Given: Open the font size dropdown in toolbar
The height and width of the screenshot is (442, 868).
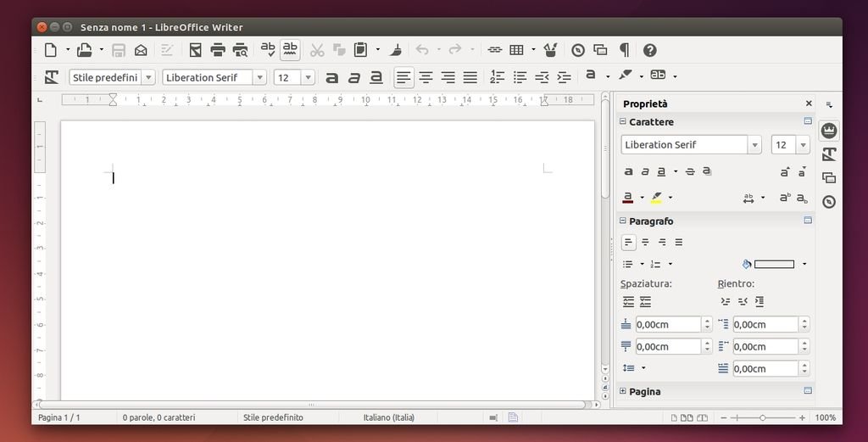Looking at the screenshot, I should [x=307, y=77].
